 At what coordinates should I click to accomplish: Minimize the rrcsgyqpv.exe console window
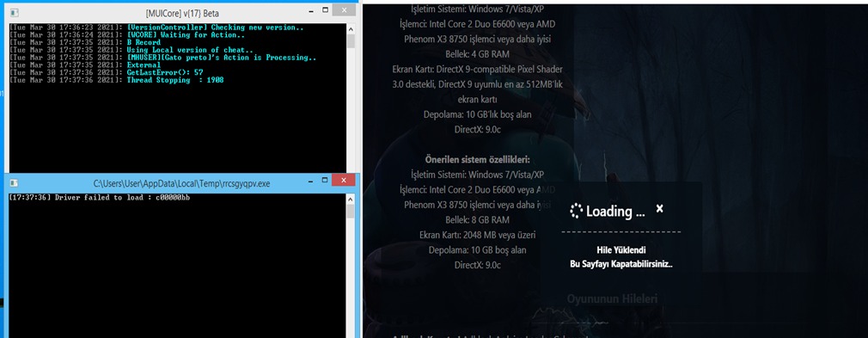(310, 181)
